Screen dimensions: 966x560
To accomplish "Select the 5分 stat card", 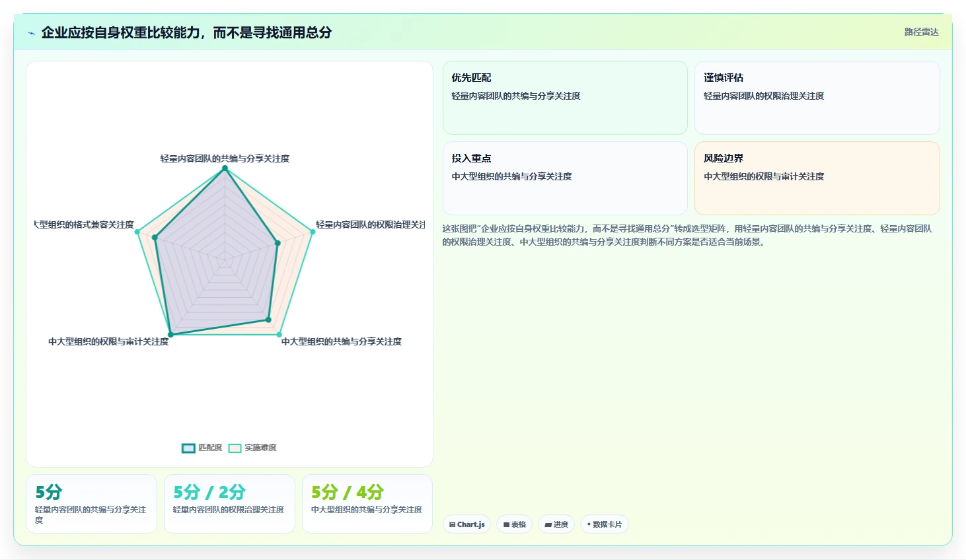I will tap(91, 504).
